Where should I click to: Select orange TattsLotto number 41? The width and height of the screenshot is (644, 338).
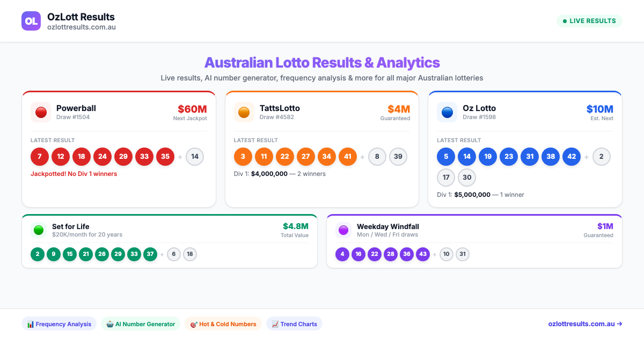348,157
